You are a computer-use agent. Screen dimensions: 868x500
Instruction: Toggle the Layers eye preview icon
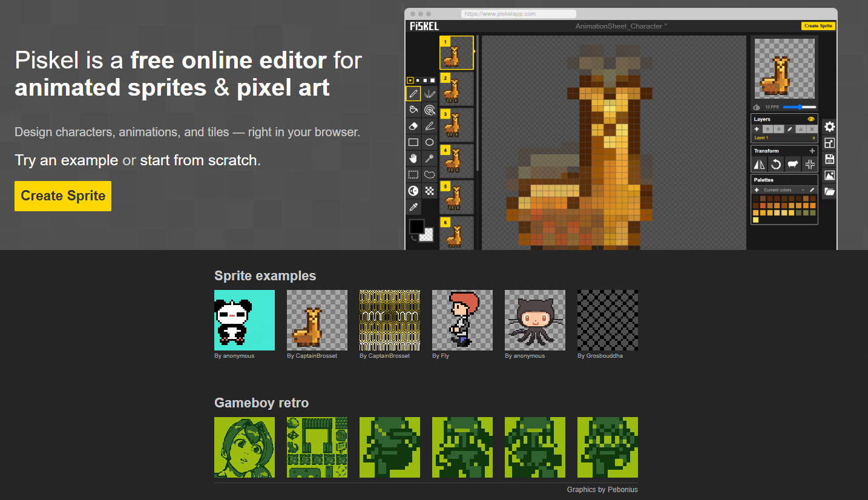[x=811, y=119]
